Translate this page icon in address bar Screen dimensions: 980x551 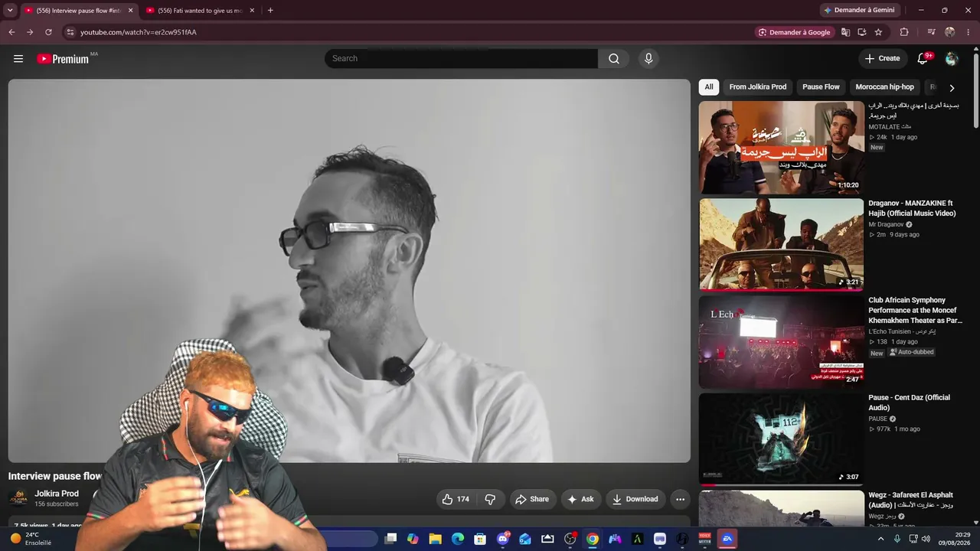tap(845, 32)
